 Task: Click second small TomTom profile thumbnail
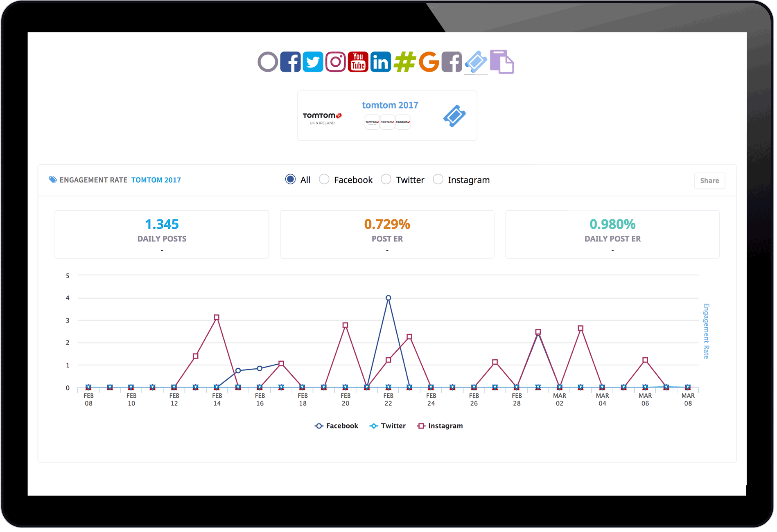pyautogui.click(x=387, y=122)
